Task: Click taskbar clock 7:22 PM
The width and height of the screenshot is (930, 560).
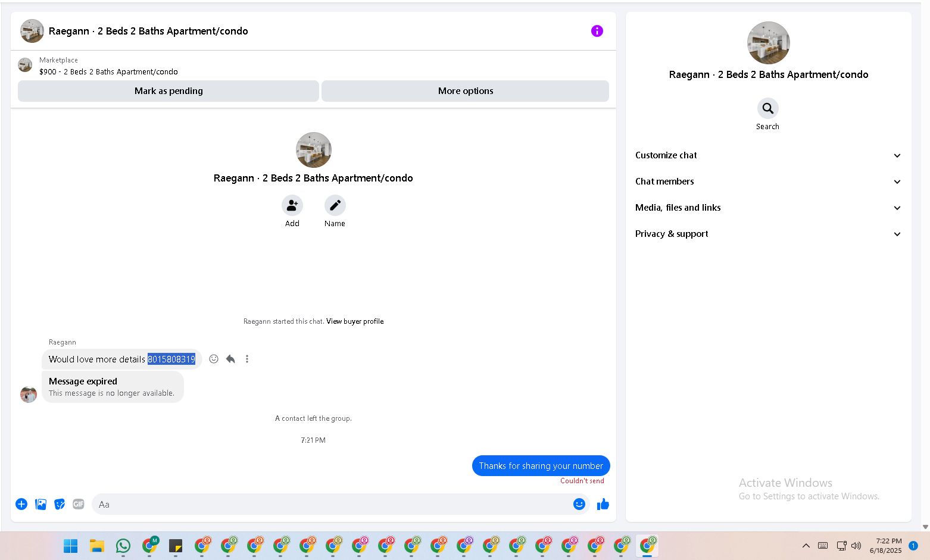Action: [x=886, y=546]
